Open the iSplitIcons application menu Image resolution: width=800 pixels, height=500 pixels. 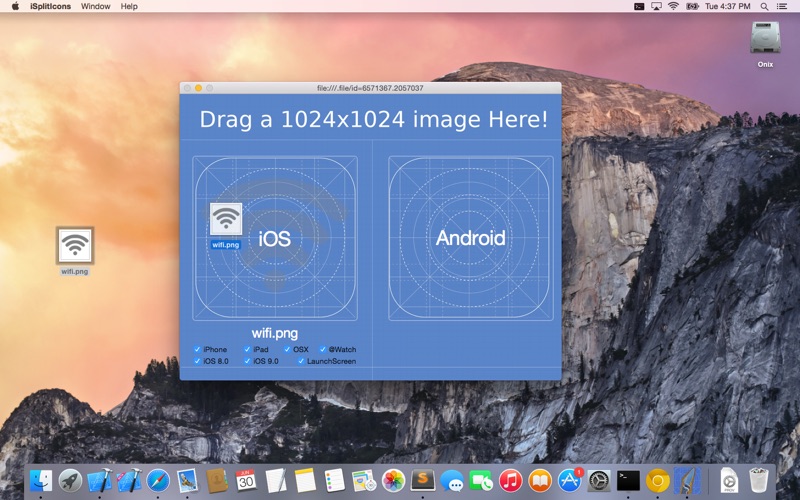50,6
